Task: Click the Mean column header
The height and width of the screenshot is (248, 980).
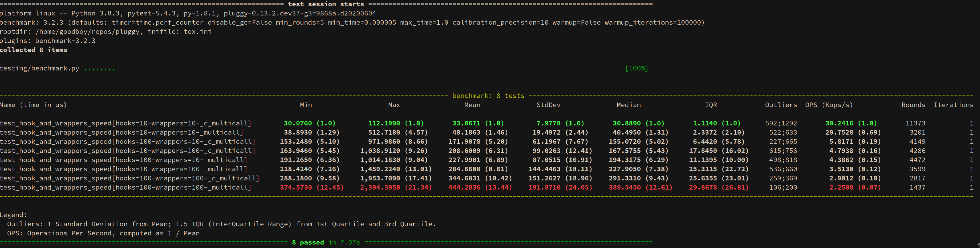Action: (472, 105)
